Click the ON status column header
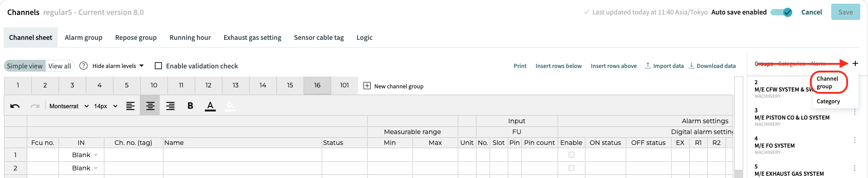Screen dimensions: 868x178 [605, 143]
